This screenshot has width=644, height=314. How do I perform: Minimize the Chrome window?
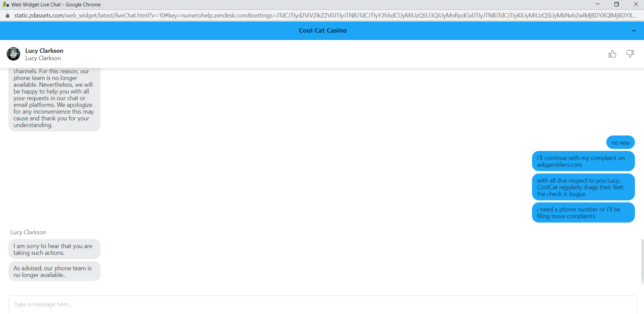598,4
